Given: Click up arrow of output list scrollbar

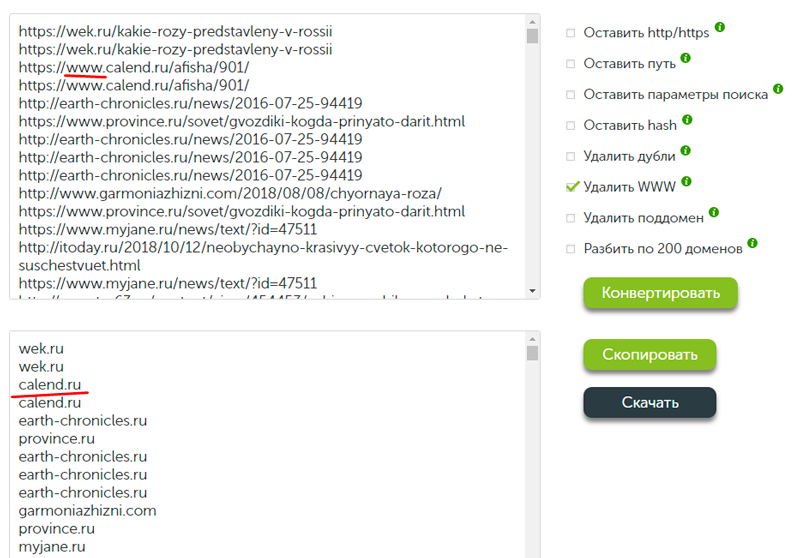Looking at the screenshot, I should pyautogui.click(x=532, y=339).
